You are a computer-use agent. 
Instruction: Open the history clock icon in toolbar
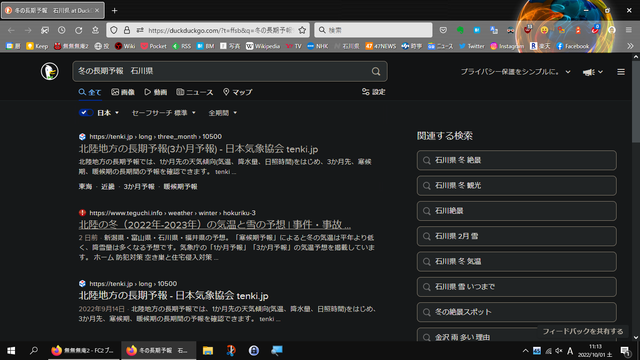(x=62, y=30)
